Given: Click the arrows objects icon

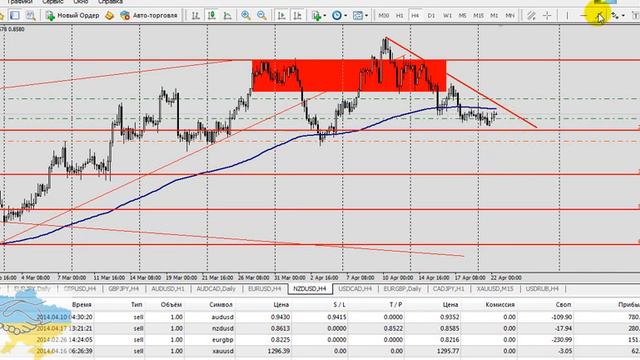Looking at the screenshot, I should pos(615,16).
